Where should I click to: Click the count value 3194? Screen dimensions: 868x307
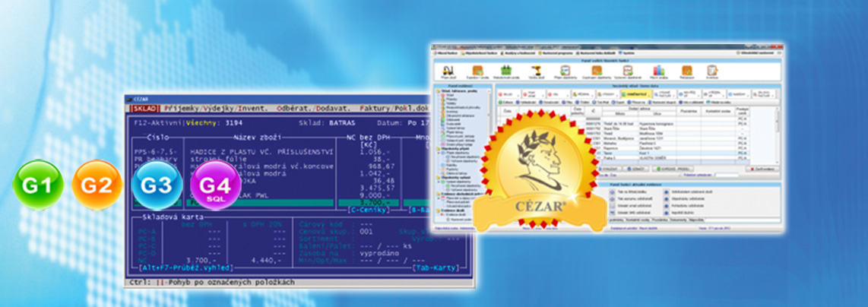234,123
